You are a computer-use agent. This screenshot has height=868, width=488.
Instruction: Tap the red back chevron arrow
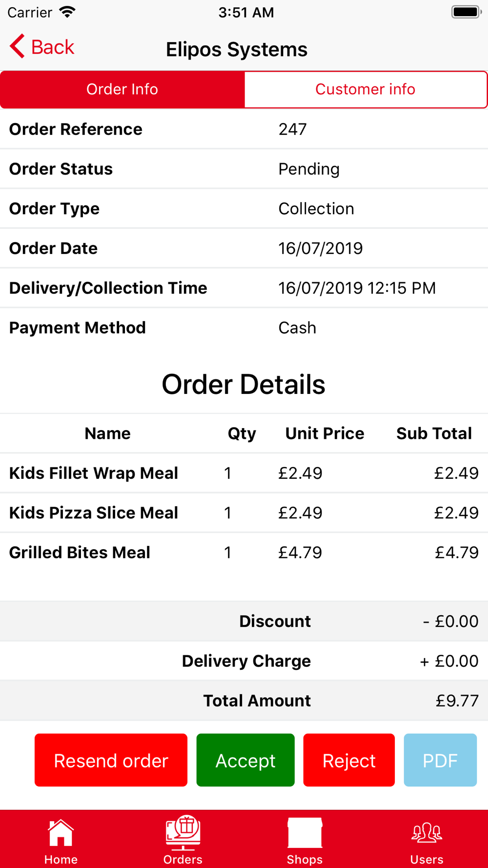[x=17, y=46]
